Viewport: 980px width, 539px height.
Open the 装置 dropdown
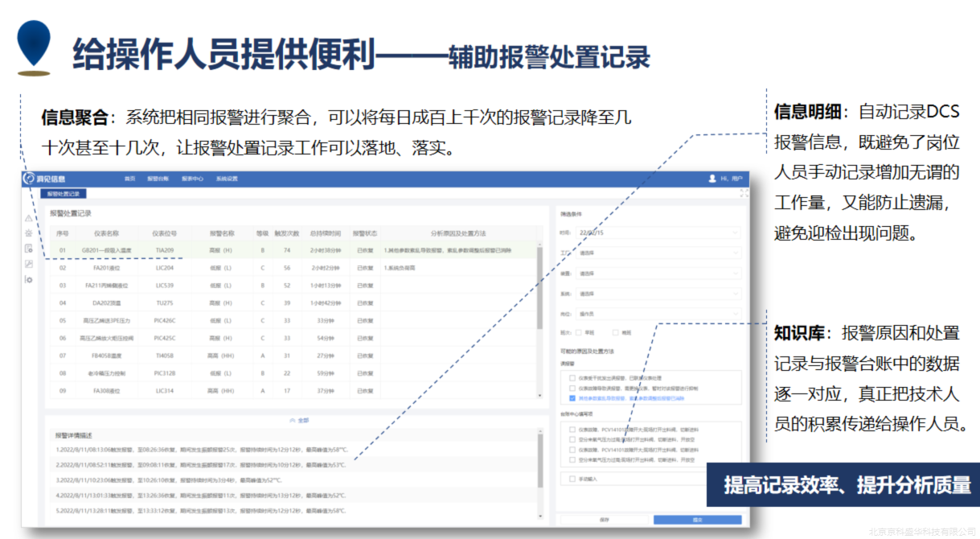point(658,273)
